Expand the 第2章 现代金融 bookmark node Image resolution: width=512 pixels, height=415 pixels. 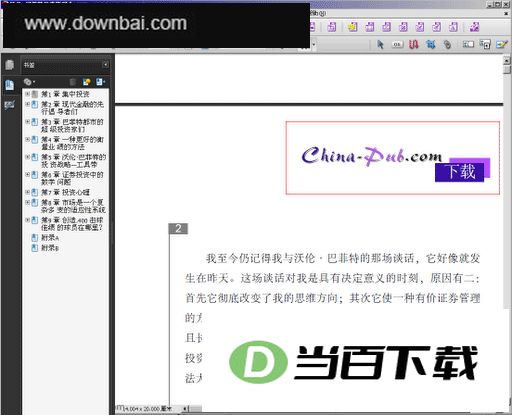[x=28, y=104]
